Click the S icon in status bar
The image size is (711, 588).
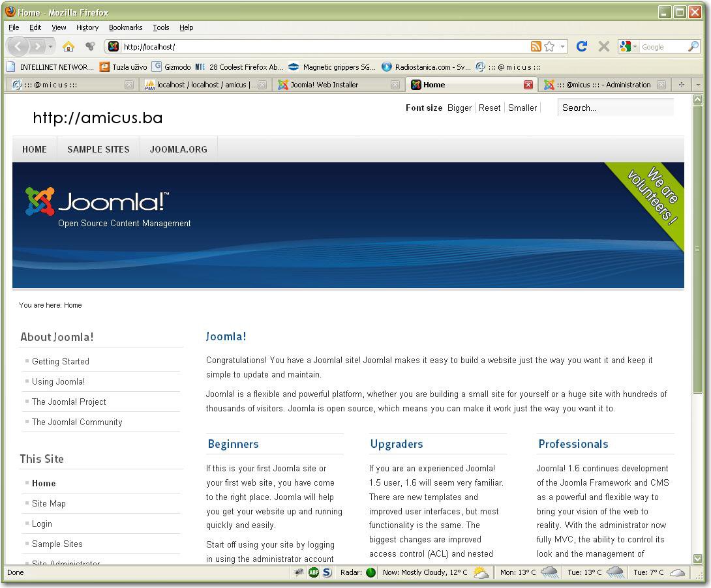click(327, 572)
